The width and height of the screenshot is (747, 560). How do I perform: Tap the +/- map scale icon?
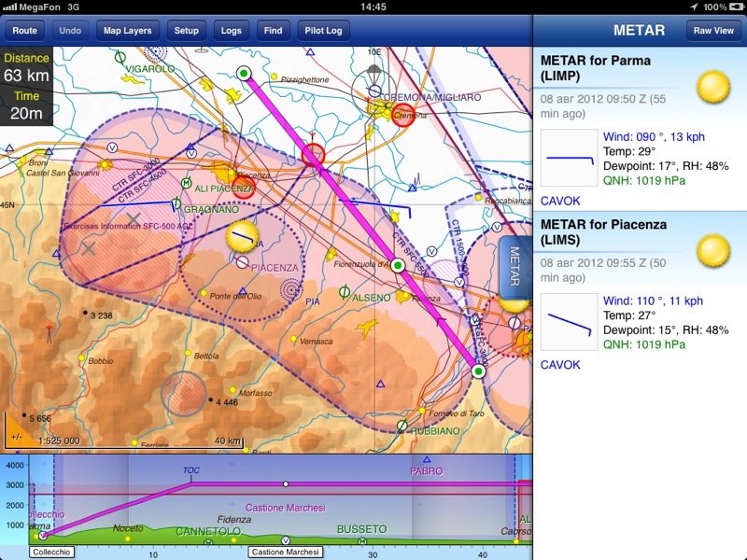click(x=16, y=436)
